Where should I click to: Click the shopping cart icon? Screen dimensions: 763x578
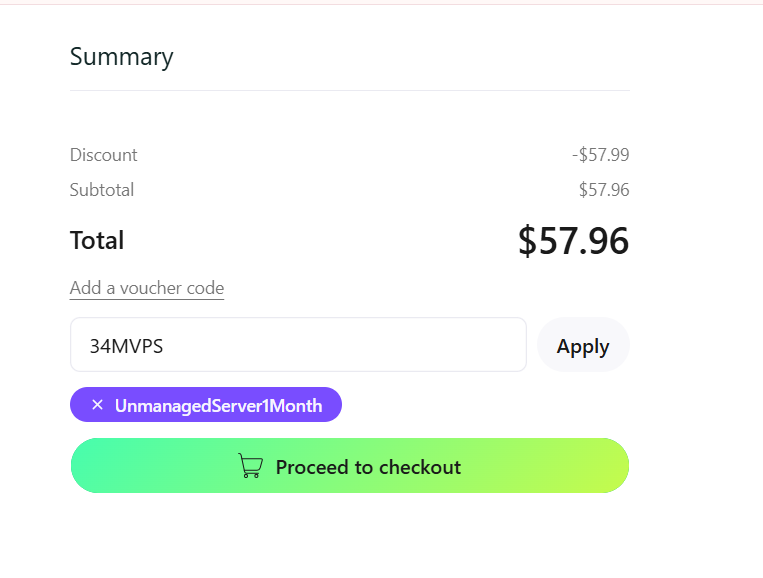(250, 466)
